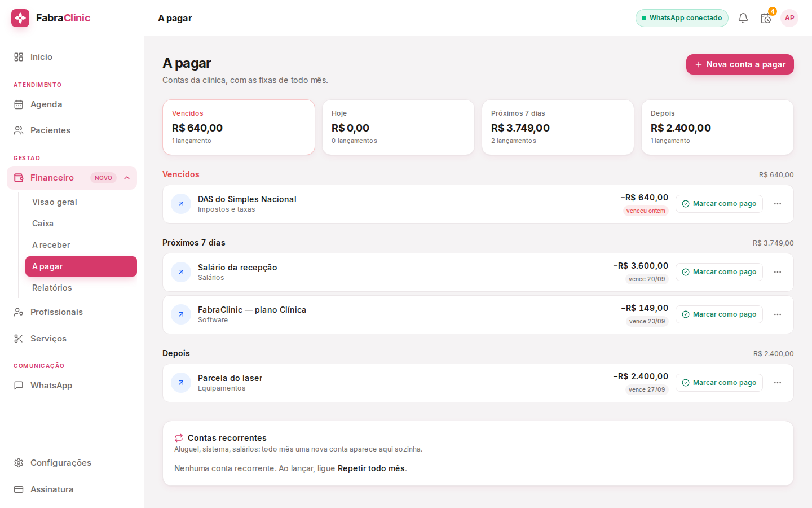The width and height of the screenshot is (812, 508).
Task: Click the NOVO badge on Financeiro
Action: [x=103, y=178]
